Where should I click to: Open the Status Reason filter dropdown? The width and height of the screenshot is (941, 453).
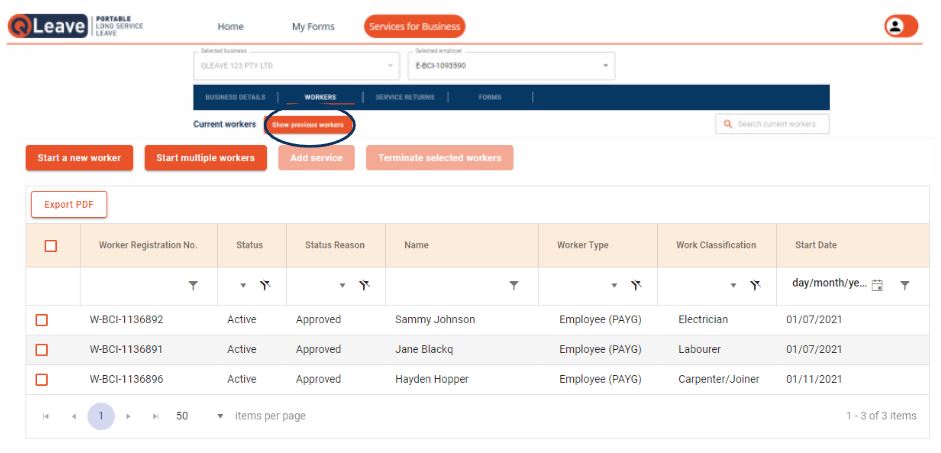point(342,286)
